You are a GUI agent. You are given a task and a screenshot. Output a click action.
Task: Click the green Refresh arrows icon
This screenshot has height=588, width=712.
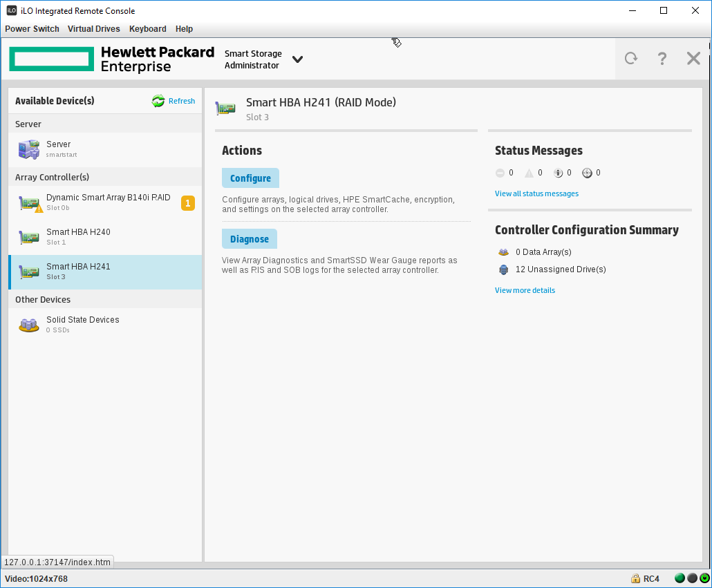(x=158, y=101)
